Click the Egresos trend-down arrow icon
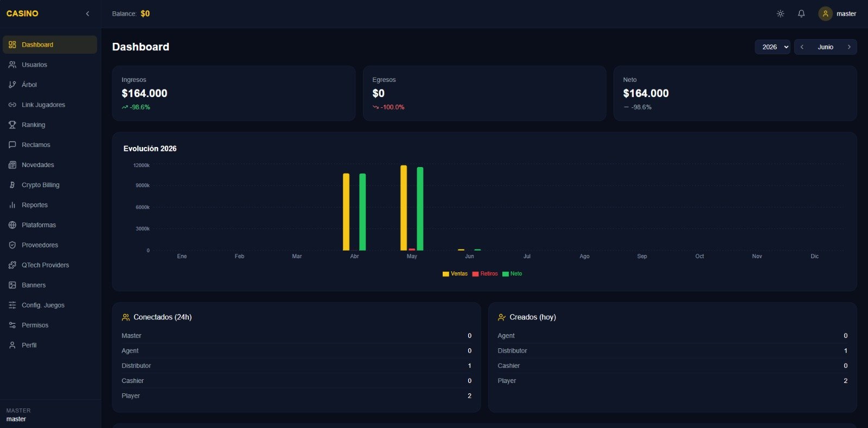Image resolution: width=868 pixels, height=428 pixels. (375, 107)
